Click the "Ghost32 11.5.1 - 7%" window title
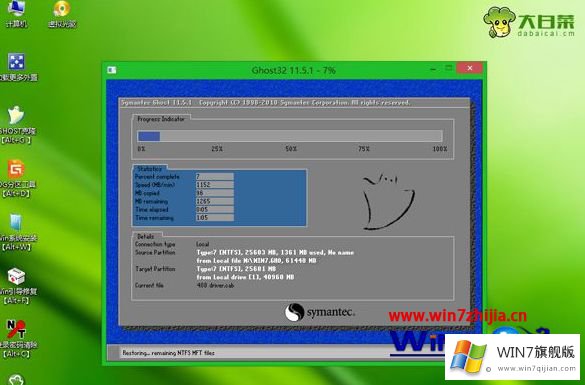 tap(293, 70)
